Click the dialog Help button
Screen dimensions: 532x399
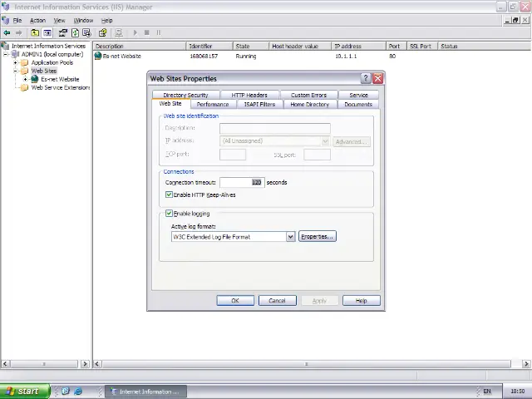coord(362,301)
